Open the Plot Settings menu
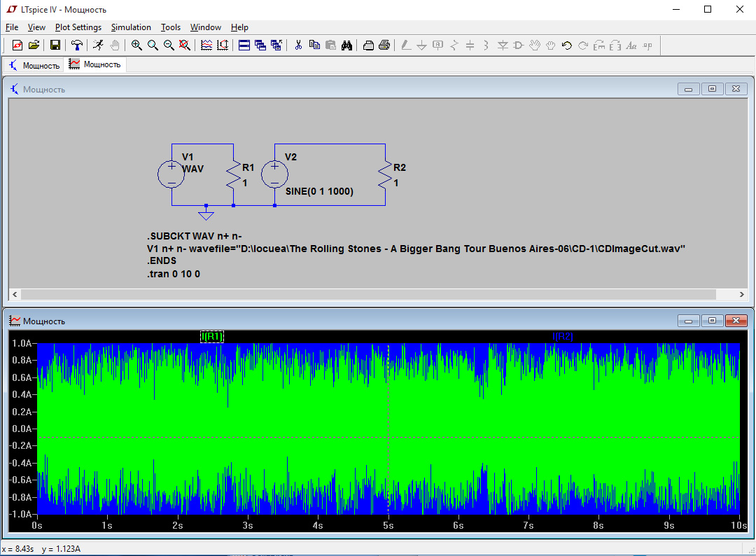Viewport: 756px width, 556px height. tap(78, 27)
